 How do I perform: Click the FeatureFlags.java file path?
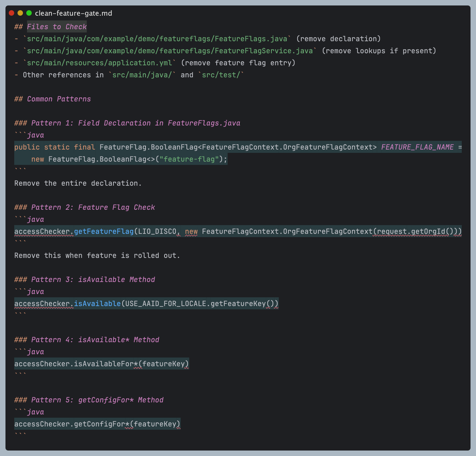[x=157, y=39]
